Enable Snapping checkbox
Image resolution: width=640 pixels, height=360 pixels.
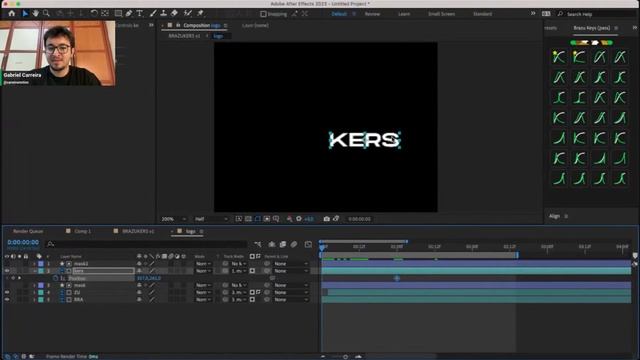[x=263, y=14]
